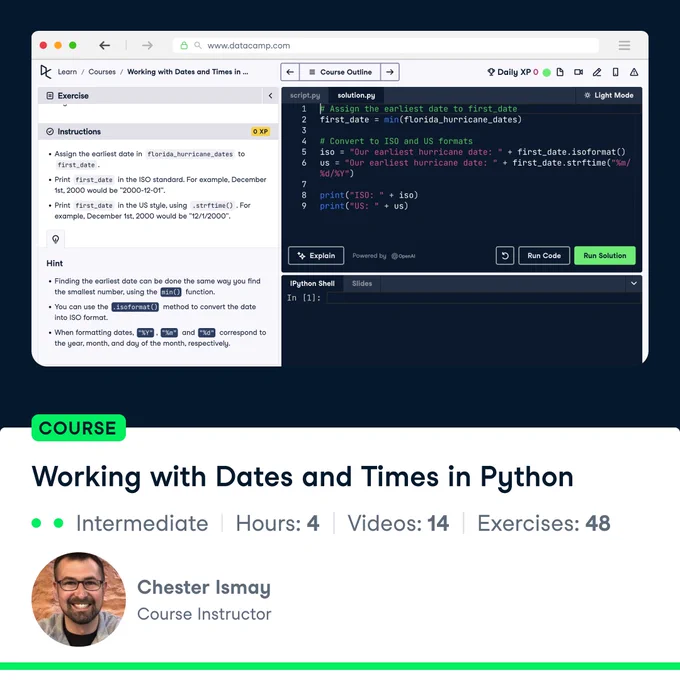Click the padlock icon in address bar
Viewport: 680px width, 680px height.
coord(184,45)
